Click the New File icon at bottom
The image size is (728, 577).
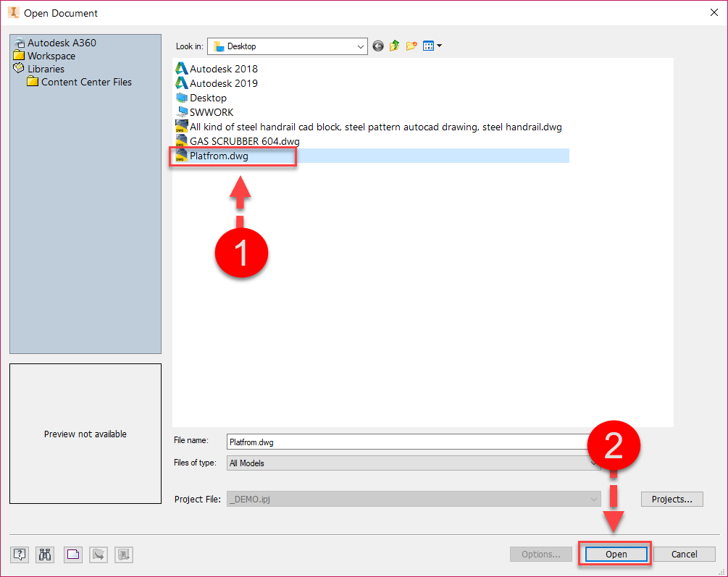[x=72, y=555]
